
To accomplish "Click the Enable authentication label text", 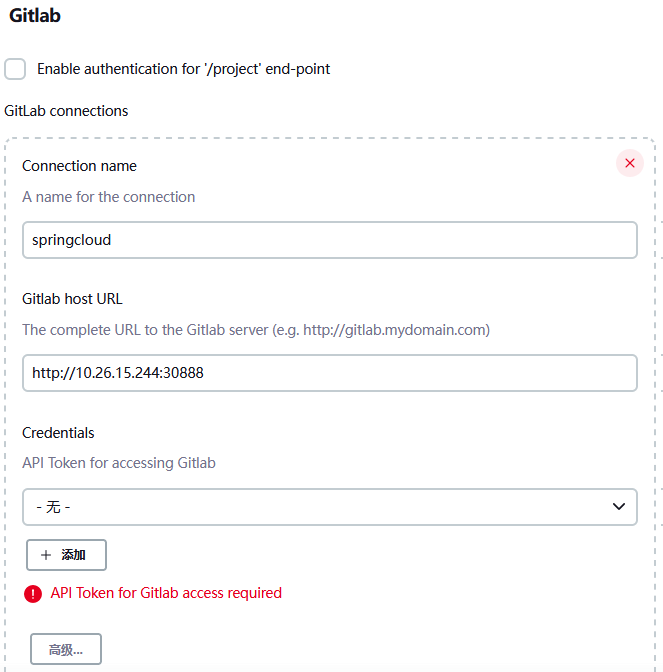I will click(x=183, y=69).
